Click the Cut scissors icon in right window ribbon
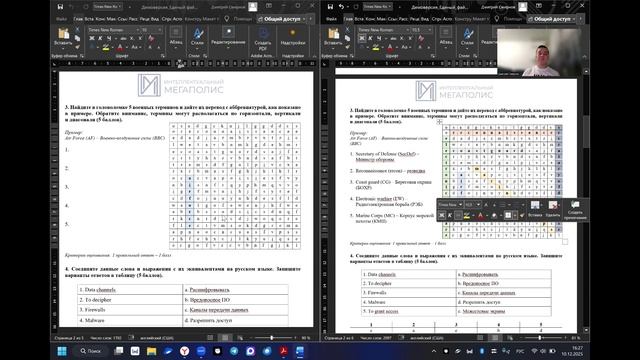The width and height of the screenshot is (640, 360). [347, 30]
